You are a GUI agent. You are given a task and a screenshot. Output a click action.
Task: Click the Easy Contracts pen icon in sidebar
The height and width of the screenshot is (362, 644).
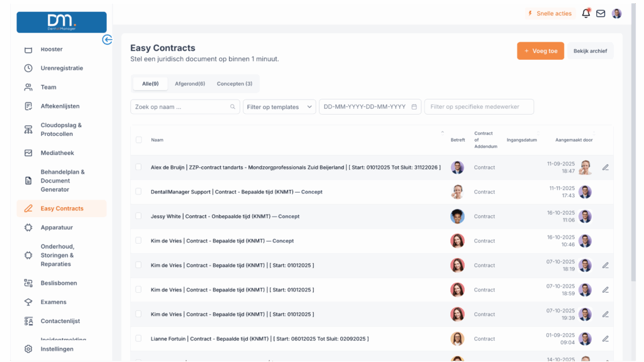pyautogui.click(x=28, y=208)
